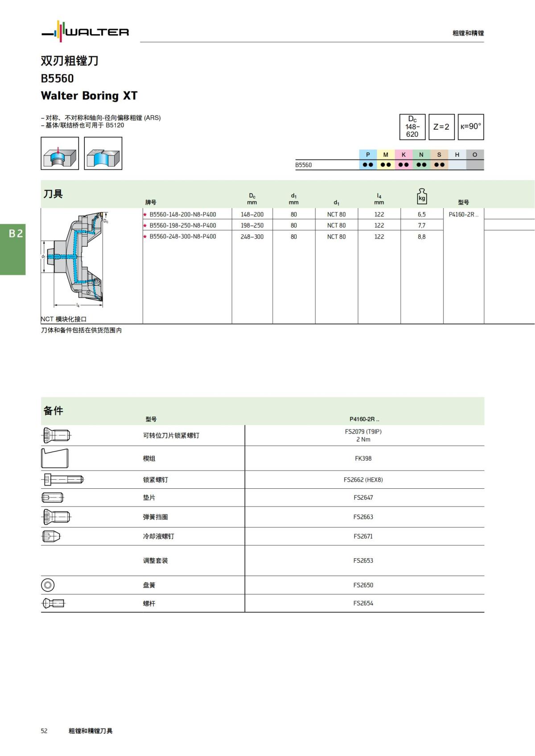Click the B5560 row label in material table
This screenshot has width=535, height=756.
(304, 165)
